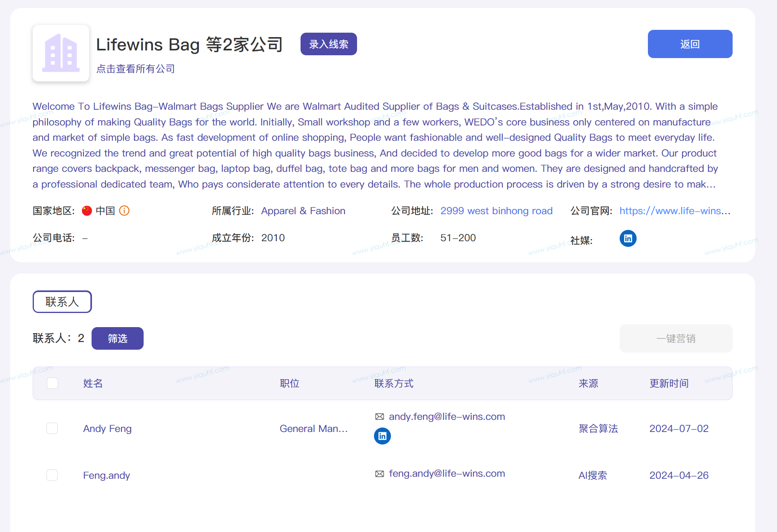Click the Apparel & Fashion industry link
Image resolution: width=777 pixels, height=532 pixels.
click(x=303, y=211)
